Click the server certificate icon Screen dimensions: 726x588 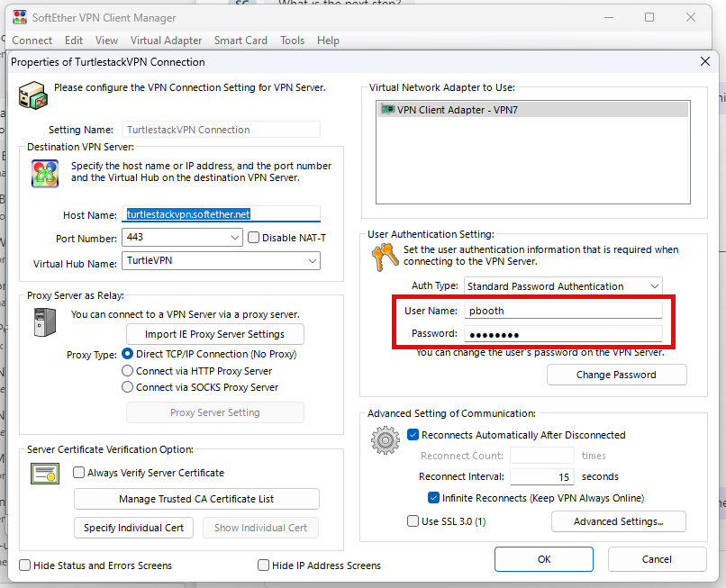point(45,473)
